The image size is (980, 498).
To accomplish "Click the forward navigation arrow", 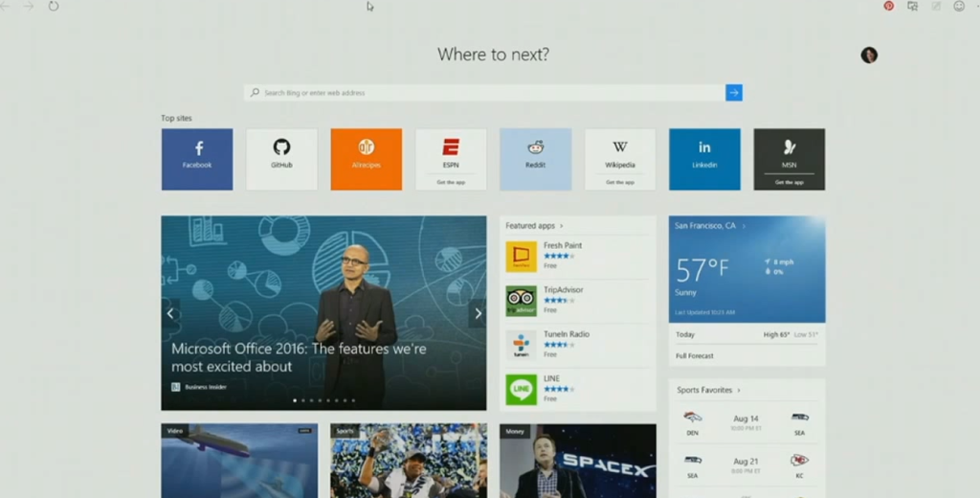I will coord(28,7).
